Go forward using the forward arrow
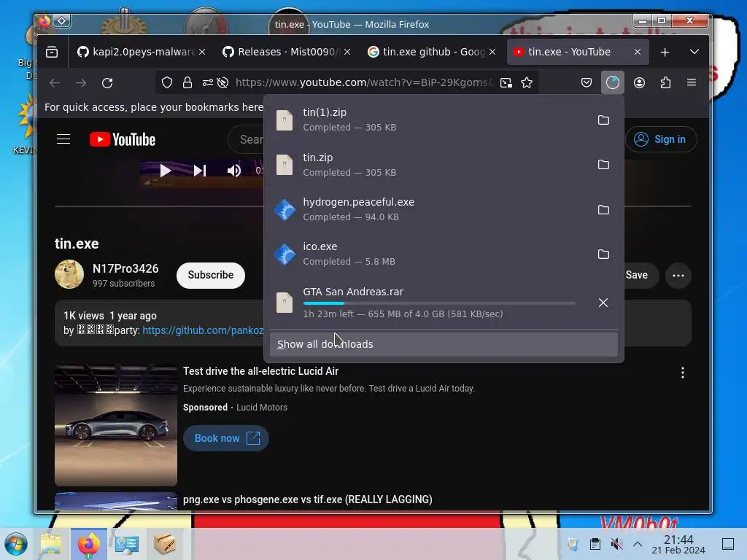Image resolution: width=747 pixels, height=560 pixels. [x=81, y=83]
